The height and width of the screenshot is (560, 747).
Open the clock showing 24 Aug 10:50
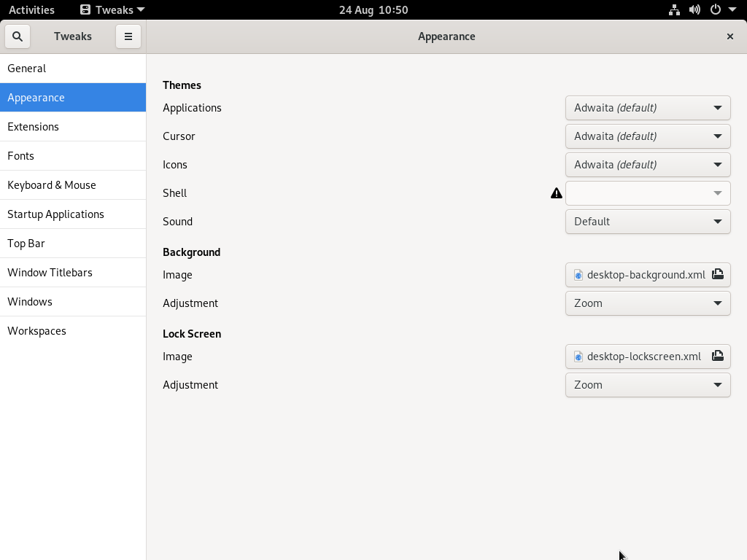click(x=373, y=10)
